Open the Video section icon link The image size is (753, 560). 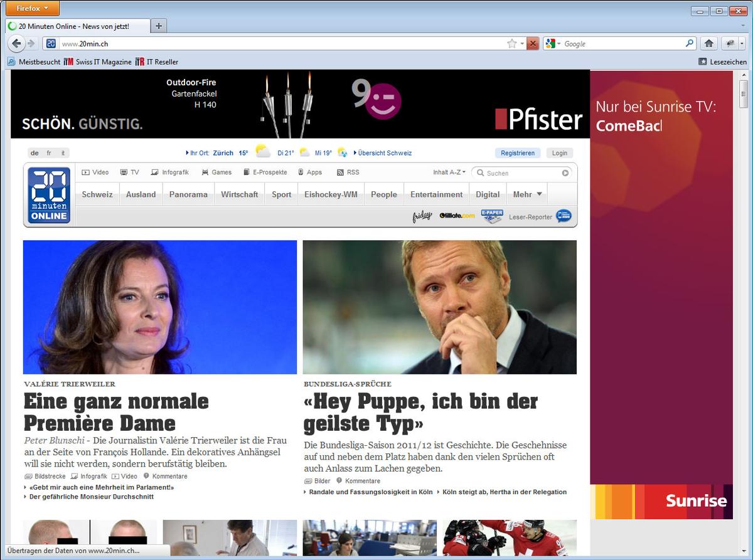tap(96, 172)
